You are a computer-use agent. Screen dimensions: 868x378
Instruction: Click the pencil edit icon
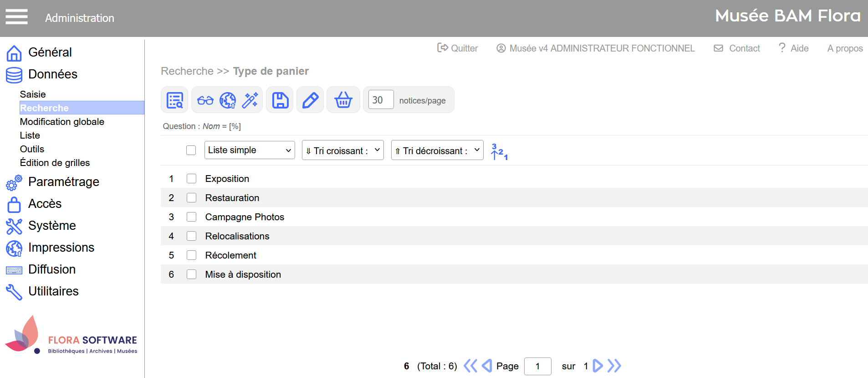pyautogui.click(x=310, y=100)
